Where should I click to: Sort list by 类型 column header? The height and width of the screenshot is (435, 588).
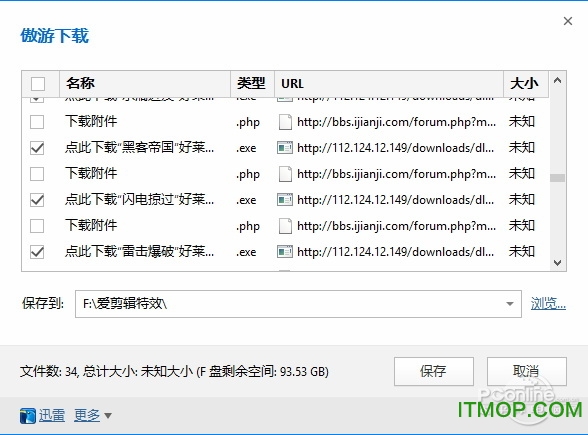252,83
